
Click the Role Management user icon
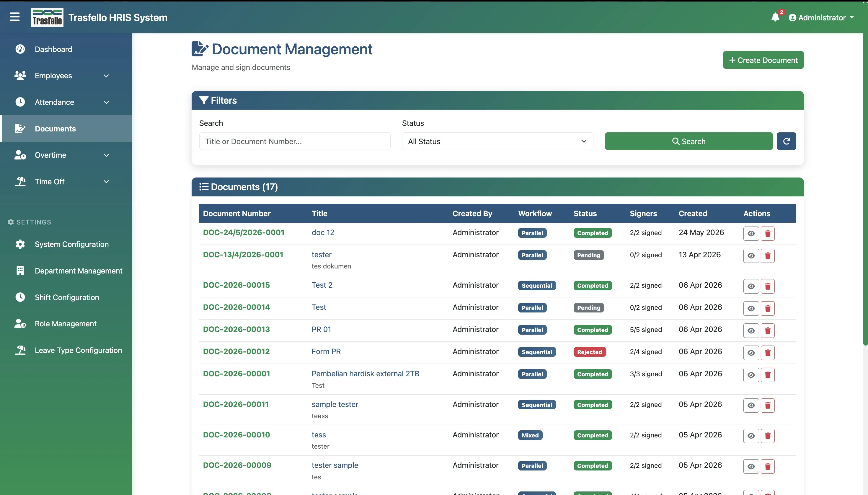coord(20,323)
